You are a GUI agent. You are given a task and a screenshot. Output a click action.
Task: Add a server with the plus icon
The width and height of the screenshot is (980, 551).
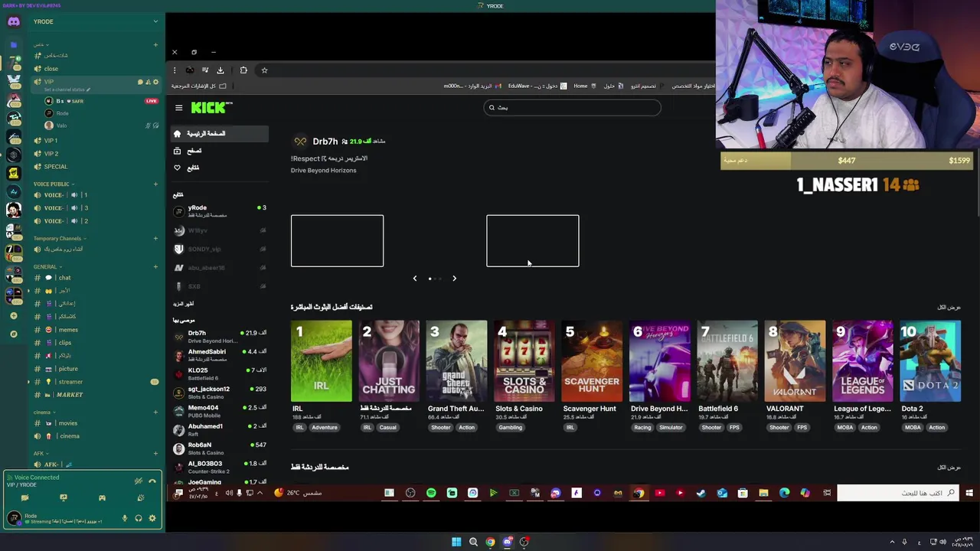(13, 315)
